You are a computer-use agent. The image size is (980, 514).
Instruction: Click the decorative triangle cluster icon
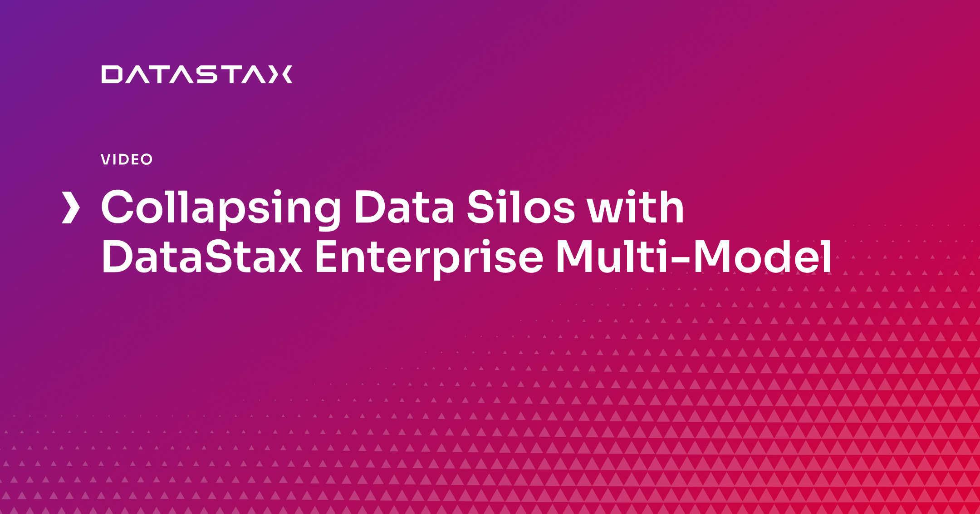(x=778, y=422)
